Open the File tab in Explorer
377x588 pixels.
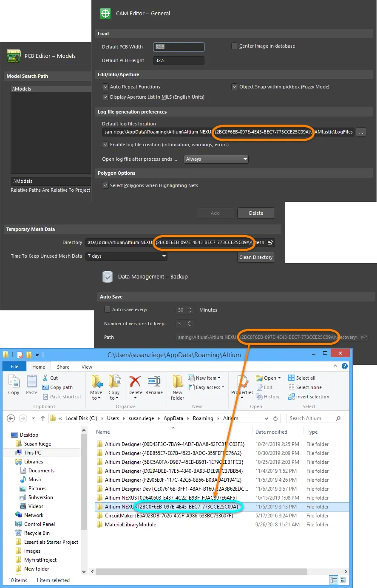pos(14,366)
